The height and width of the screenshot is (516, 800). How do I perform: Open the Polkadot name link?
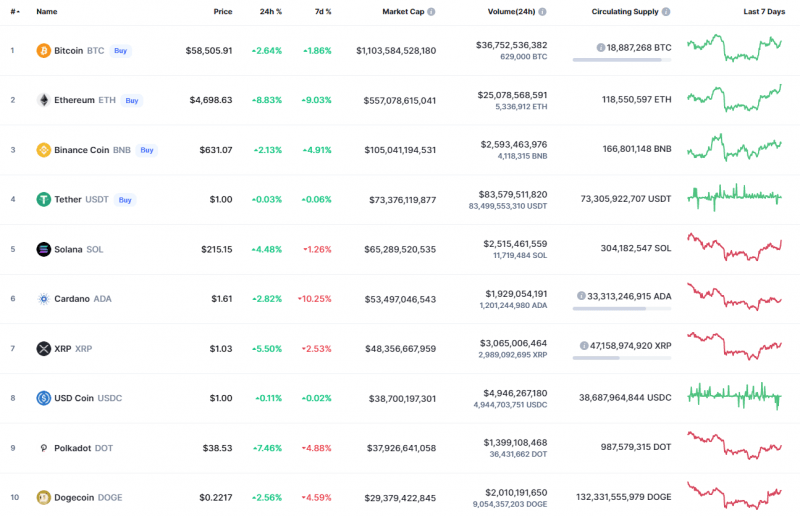tap(72, 448)
